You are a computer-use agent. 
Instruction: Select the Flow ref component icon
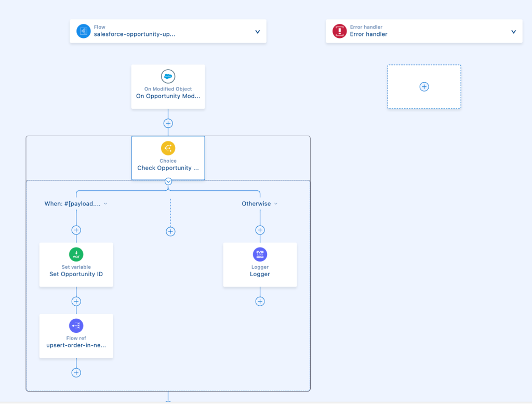pos(76,326)
